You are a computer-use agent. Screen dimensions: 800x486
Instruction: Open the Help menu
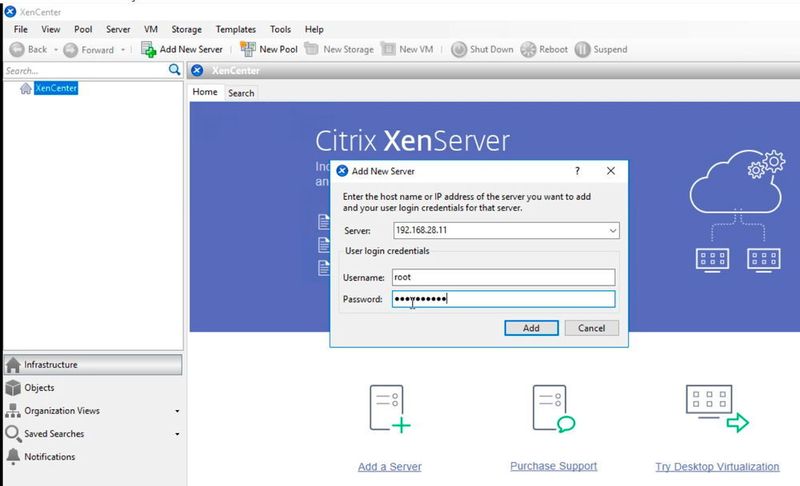point(314,29)
